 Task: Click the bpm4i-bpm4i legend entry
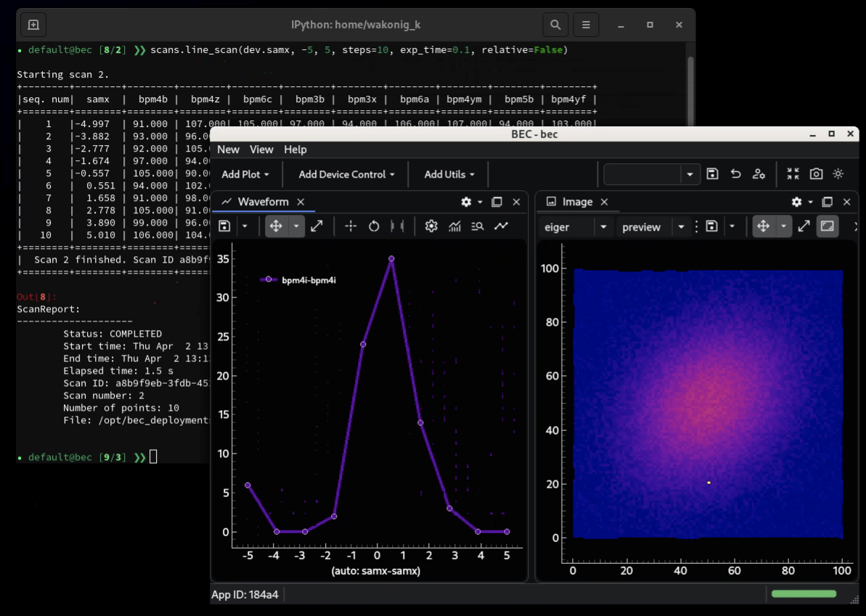[x=298, y=280]
